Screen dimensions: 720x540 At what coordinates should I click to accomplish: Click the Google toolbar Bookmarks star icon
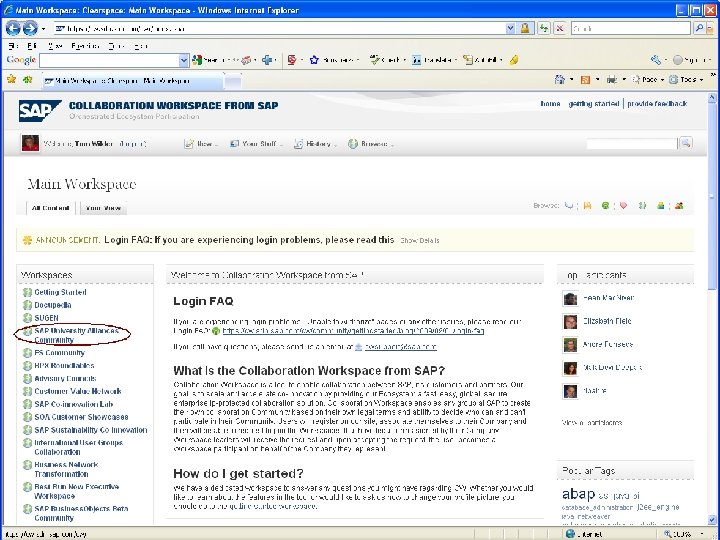click(314, 60)
